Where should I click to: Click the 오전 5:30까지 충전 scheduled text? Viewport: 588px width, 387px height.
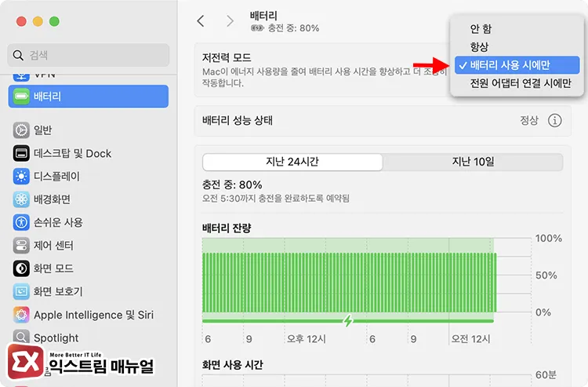[276, 198]
